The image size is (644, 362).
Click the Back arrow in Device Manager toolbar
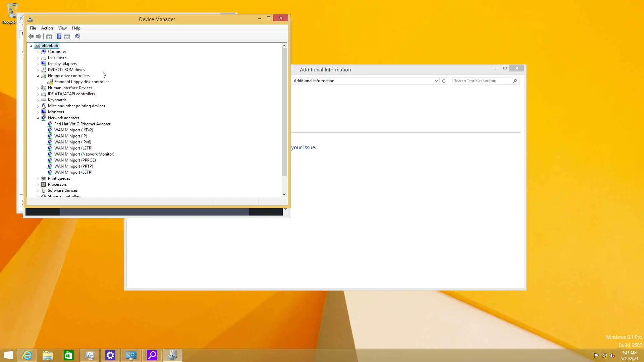click(x=31, y=36)
